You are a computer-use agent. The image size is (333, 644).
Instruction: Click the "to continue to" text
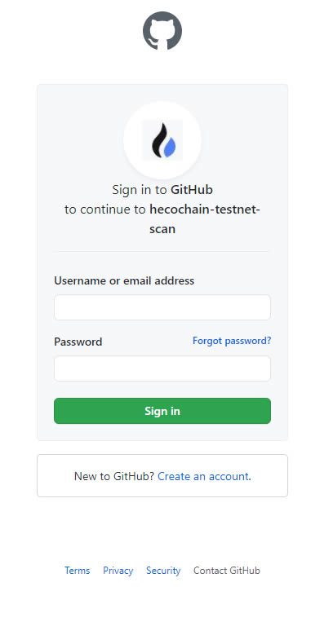[x=105, y=210]
